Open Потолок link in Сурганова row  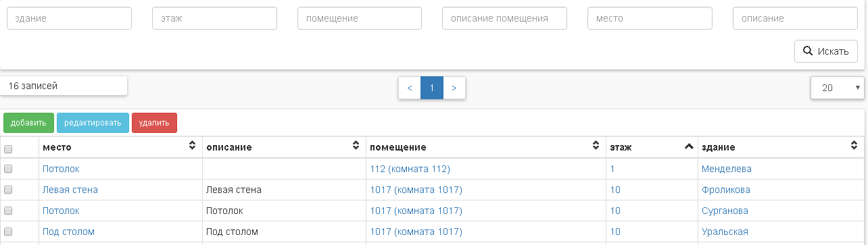[61, 211]
